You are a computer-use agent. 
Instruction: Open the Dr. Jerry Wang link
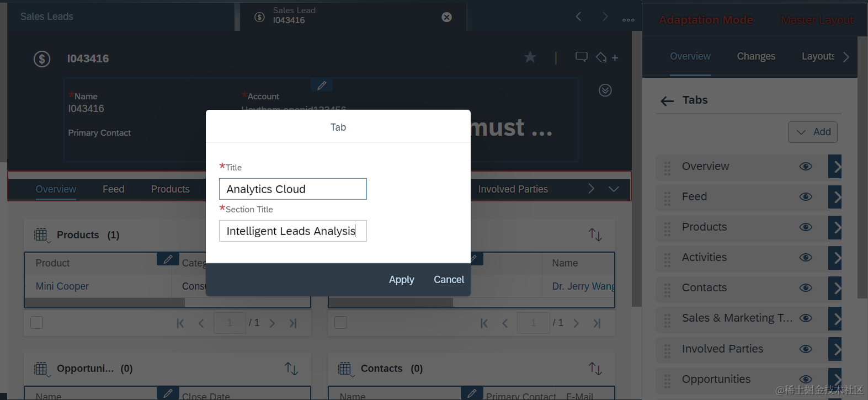(x=583, y=286)
